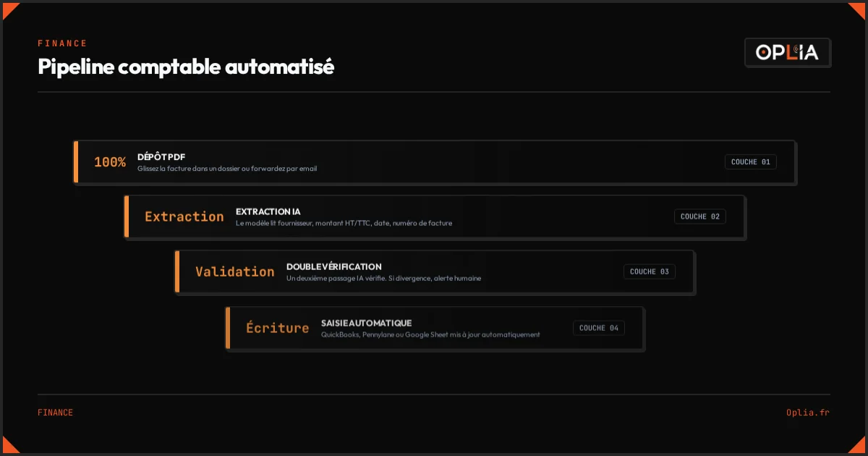
Task: Click the 'EXTRACTION IA' heading
Action: 268,211
